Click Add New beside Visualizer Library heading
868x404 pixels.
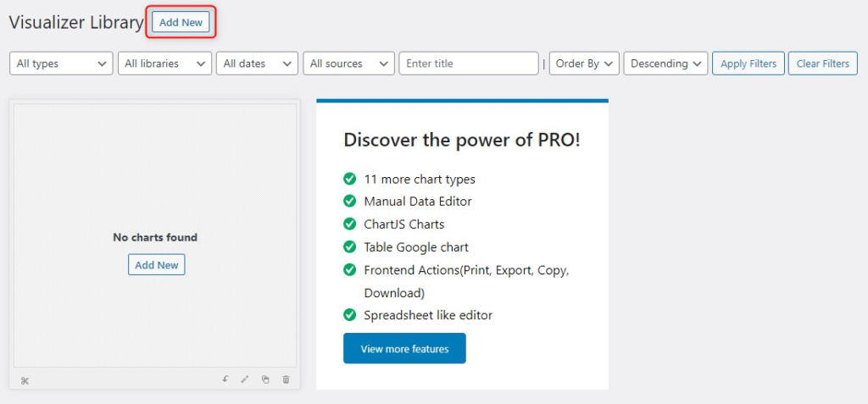tap(181, 22)
